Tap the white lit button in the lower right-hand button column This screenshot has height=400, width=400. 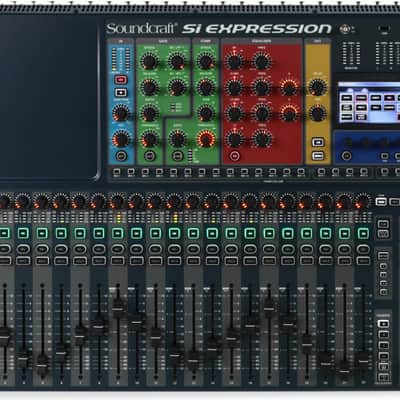[x=383, y=324]
